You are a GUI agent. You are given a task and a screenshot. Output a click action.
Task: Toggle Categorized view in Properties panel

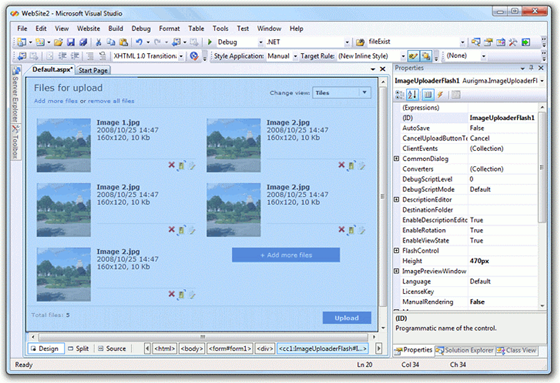[x=400, y=95]
